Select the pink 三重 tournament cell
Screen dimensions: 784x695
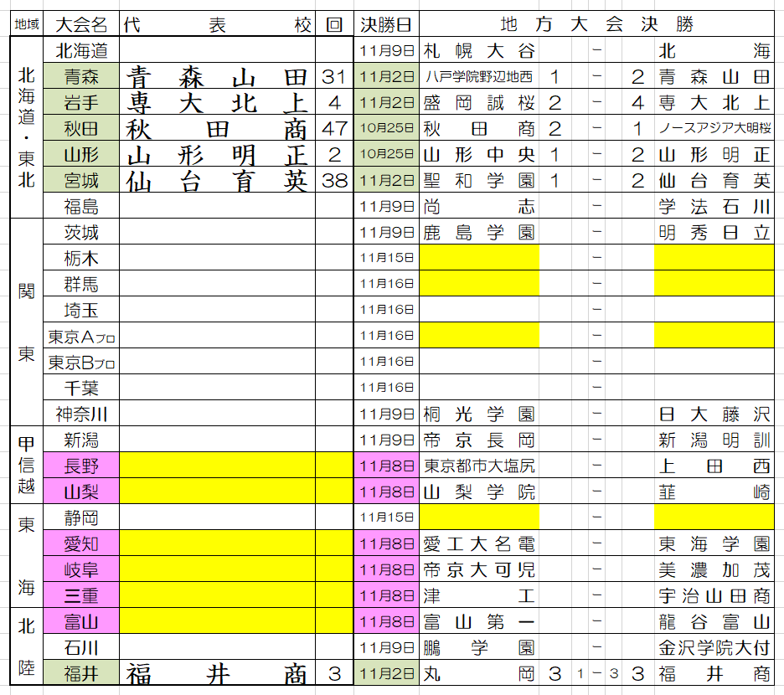(x=81, y=595)
